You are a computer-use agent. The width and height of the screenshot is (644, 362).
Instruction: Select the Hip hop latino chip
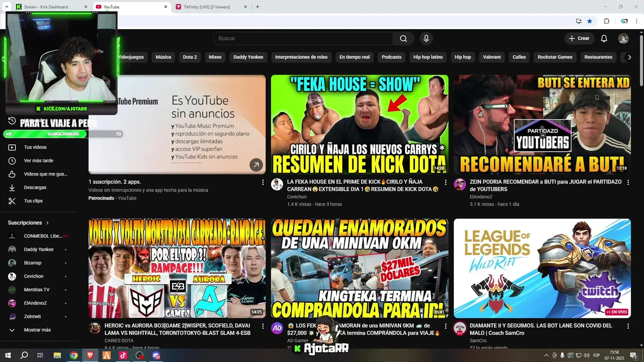point(428,57)
